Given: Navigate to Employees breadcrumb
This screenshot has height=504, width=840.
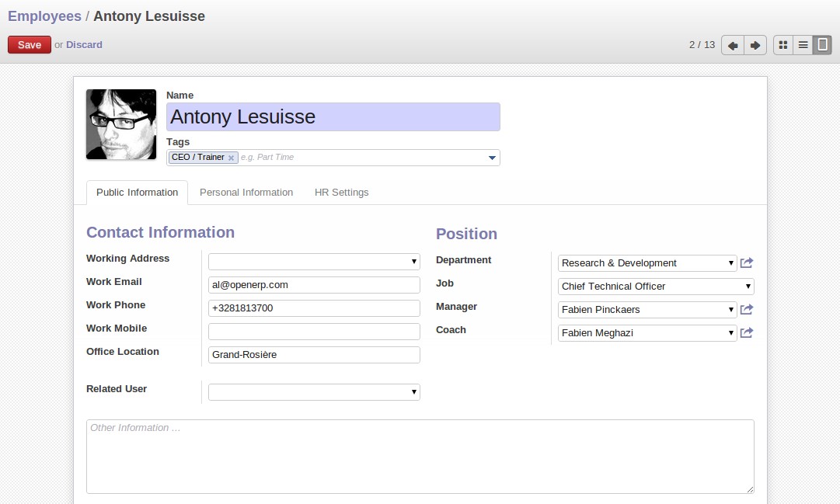Looking at the screenshot, I should 44,16.
